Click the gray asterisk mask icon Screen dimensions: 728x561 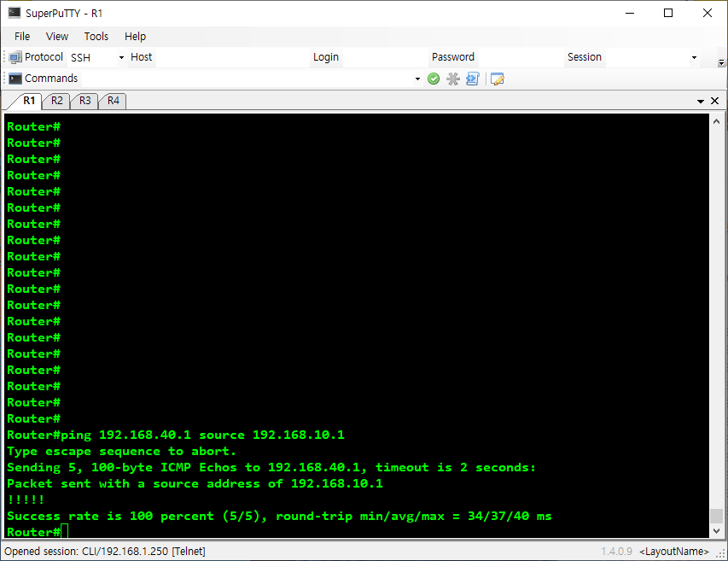pyautogui.click(x=453, y=79)
